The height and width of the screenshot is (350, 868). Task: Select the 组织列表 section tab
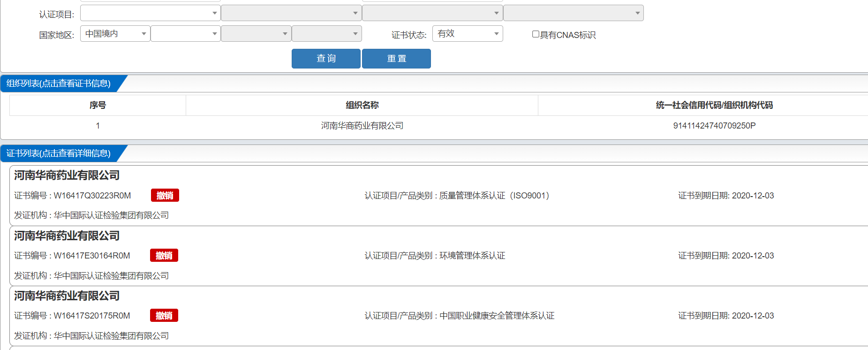click(59, 84)
